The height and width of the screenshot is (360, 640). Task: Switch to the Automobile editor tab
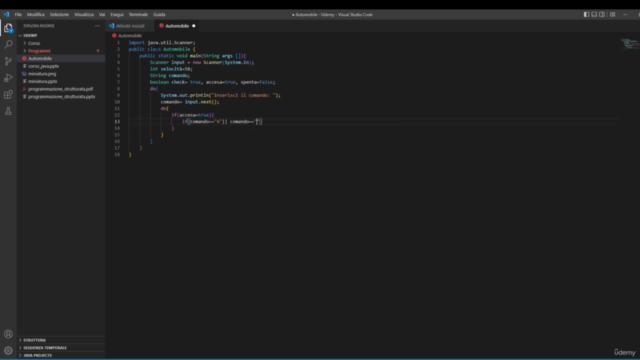click(x=177, y=26)
